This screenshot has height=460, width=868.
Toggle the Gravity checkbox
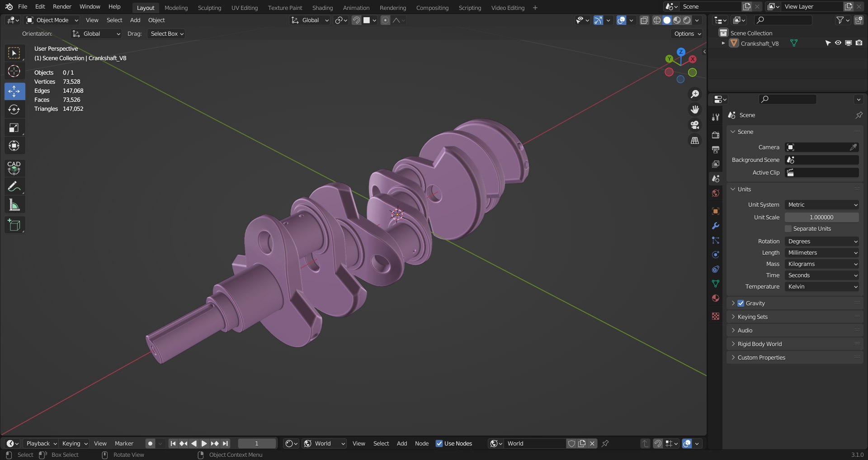tap(741, 304)
